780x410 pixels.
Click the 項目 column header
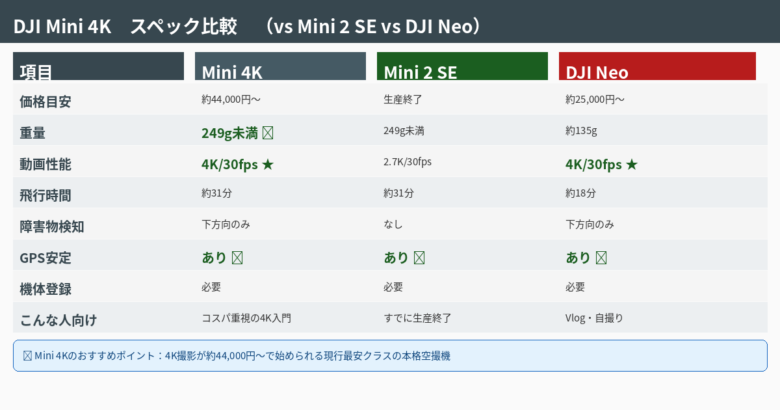click(x=98, y=66)
